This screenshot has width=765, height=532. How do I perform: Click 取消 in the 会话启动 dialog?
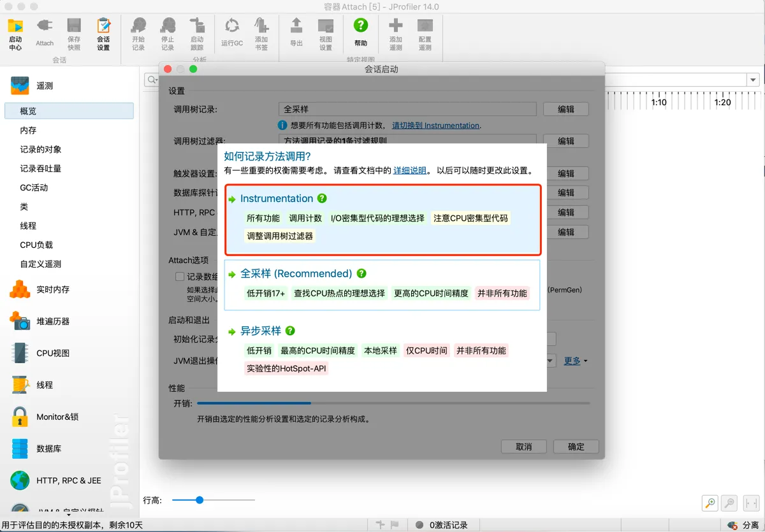(524, 447)
